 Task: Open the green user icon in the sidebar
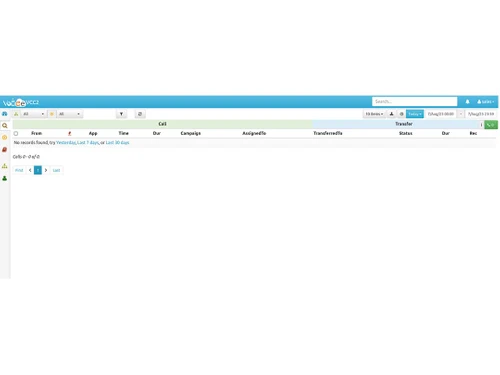pyautogui.click(x=5, y=178)
